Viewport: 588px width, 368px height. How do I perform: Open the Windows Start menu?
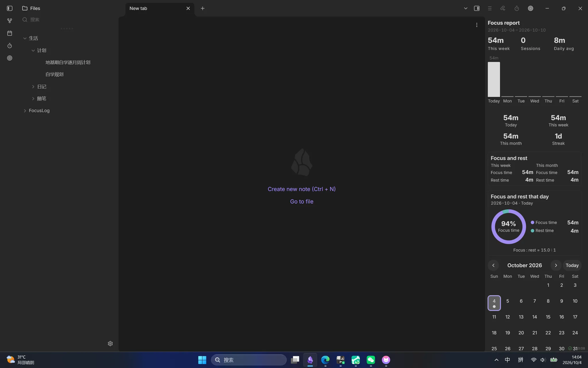[202, 360]
